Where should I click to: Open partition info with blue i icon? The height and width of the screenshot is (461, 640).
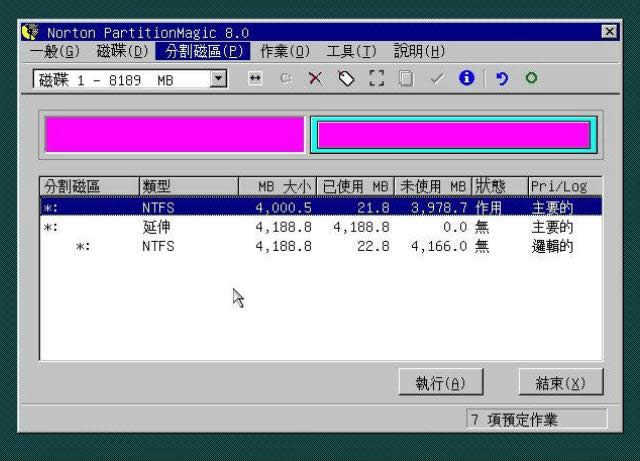tap(466, 79)
